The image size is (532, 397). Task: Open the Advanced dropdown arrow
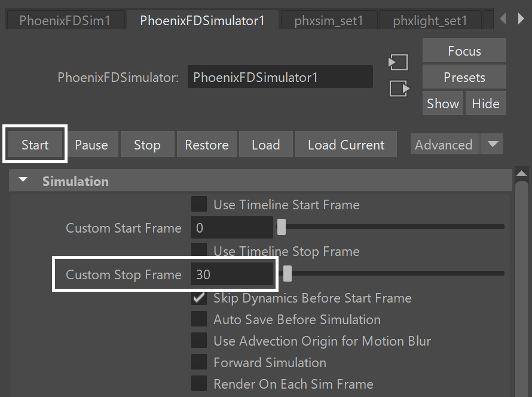pyautogui.click(x=493, y=145)
